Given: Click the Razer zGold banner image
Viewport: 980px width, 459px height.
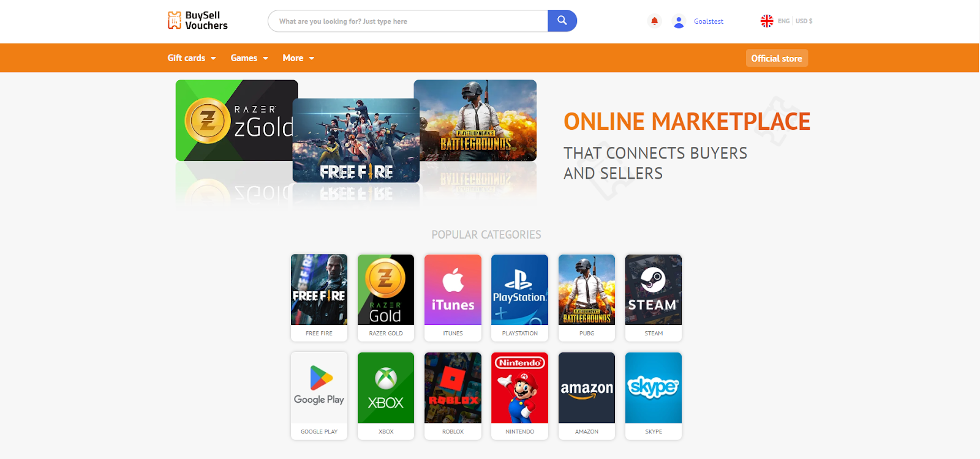Looking at the screenshot, I should click(x=235, y=121).
